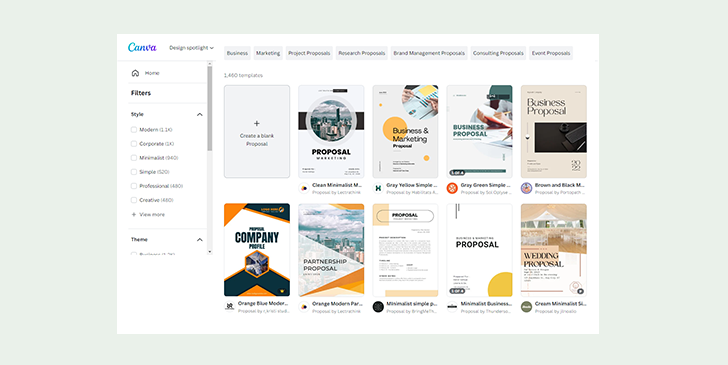728x365 pixels.
Task: Select the Project Proposals chip
Action: point(309,53)
